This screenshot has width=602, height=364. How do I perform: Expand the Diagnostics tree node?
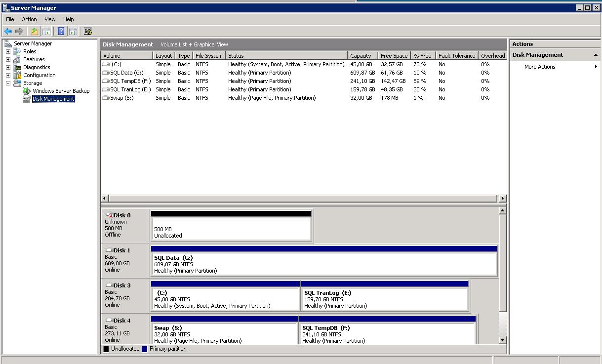[8, 67]
